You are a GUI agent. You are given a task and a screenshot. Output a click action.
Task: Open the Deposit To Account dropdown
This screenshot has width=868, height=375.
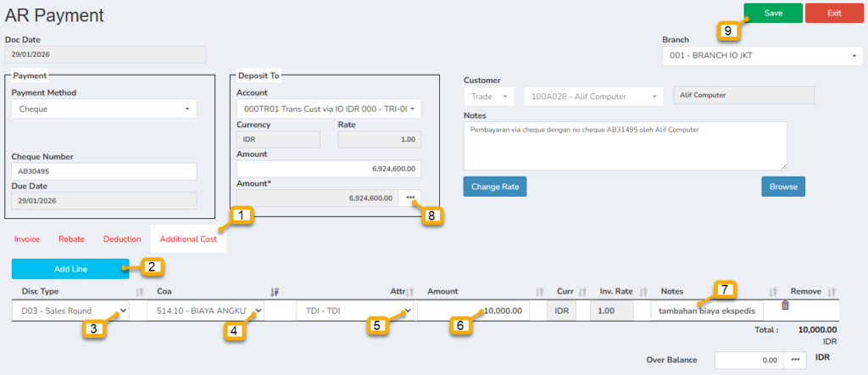point(328,109)
